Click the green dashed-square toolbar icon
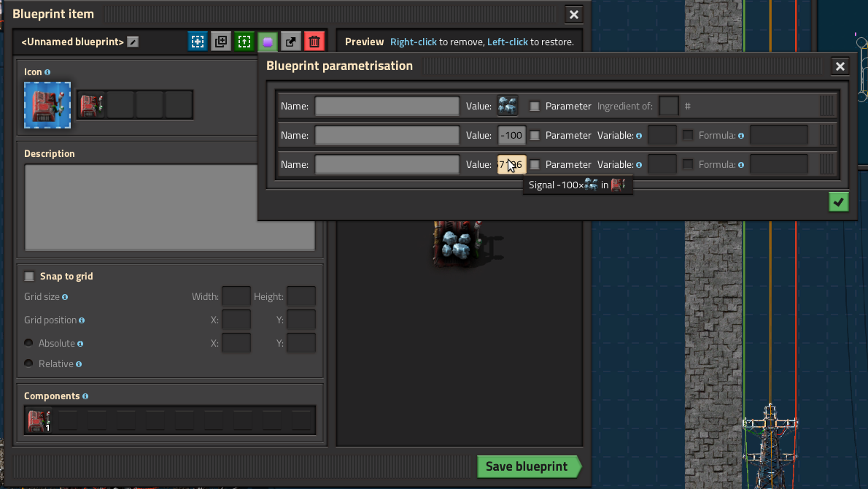The image size is (868, 489). point(244,42)
